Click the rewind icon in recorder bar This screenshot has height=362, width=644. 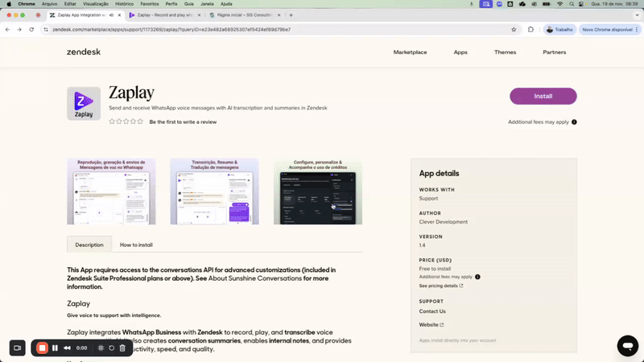pyautogui.click(x=68, y=348)
